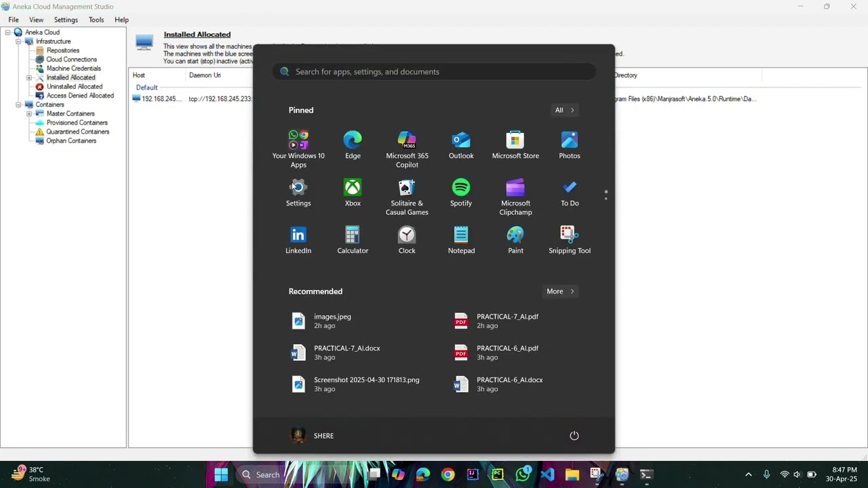Open Settings from pinned apps

tap(298, 192)
